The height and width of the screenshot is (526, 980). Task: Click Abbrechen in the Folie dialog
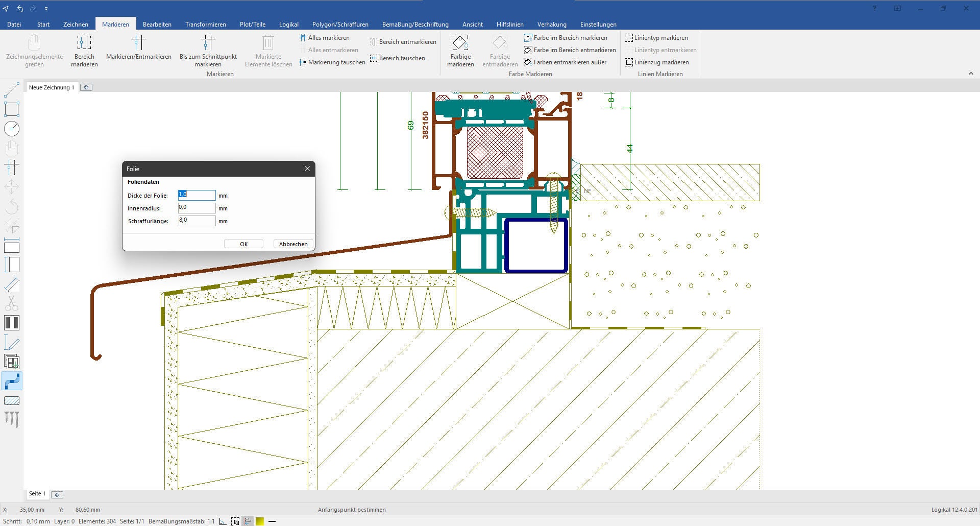pyautogui.click(x=293, y=244)
